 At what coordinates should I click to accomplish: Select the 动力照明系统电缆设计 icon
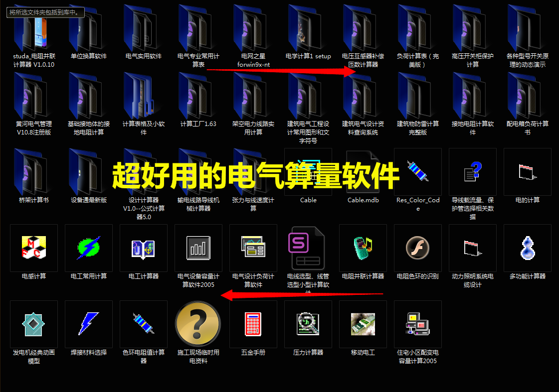tap(473, 248)
